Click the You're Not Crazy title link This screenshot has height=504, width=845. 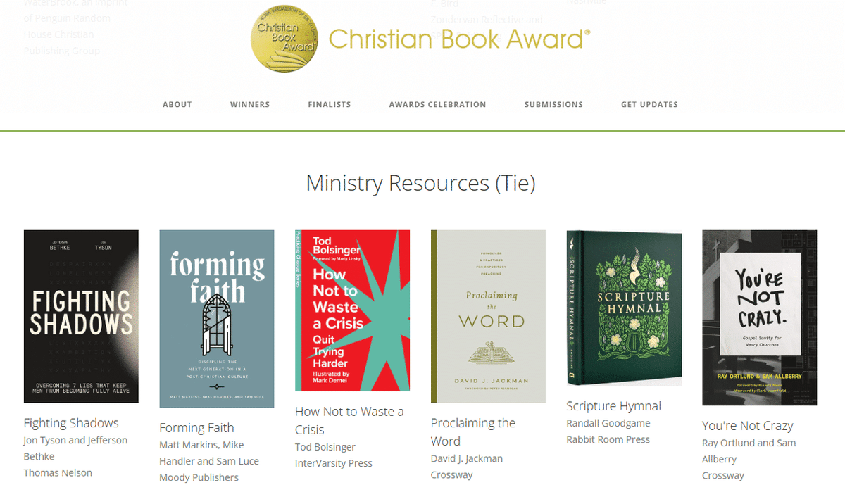[748, 426]
